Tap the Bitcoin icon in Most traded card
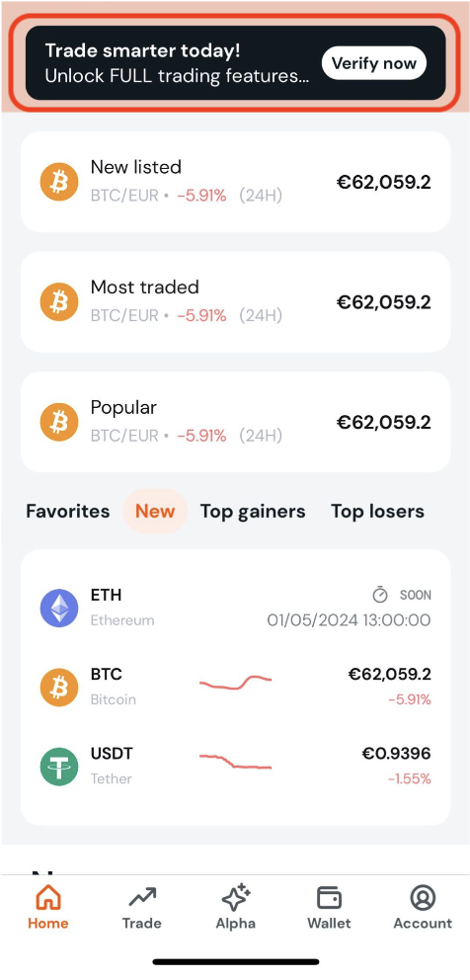470x980 pixels. pos(59,302)
